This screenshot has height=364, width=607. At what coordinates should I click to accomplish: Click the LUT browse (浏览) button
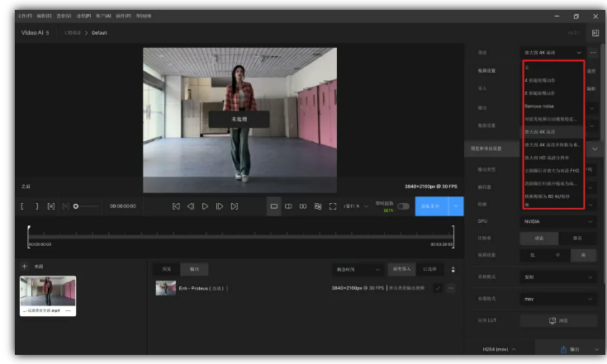[558, 320]
